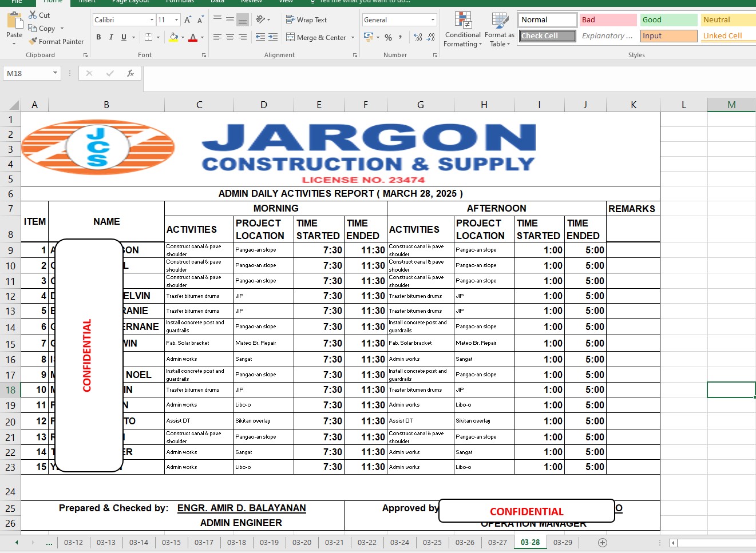Decrease font size with the smaller A icon
This screenshot has height=553, width=756.
[200, 19]
